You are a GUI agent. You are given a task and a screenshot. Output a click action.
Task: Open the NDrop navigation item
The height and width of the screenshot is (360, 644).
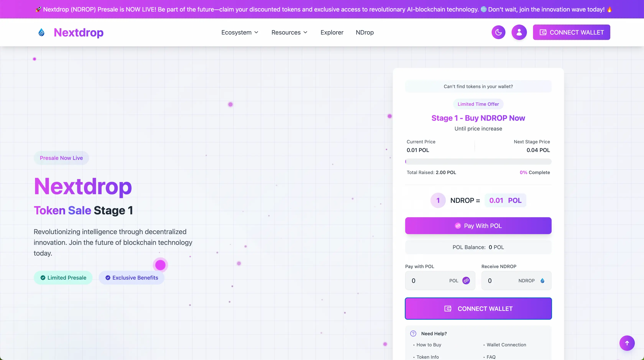[x=365, y=32]
